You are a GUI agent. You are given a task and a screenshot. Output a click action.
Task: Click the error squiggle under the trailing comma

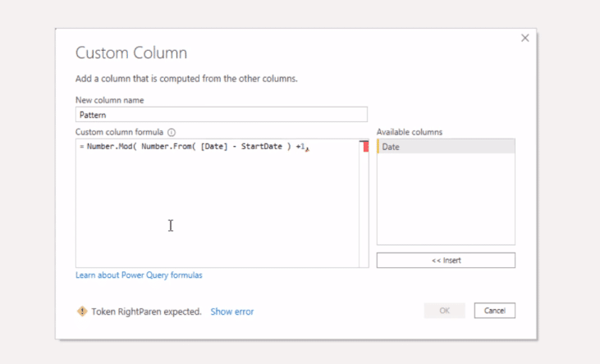[x=307, y=150]
